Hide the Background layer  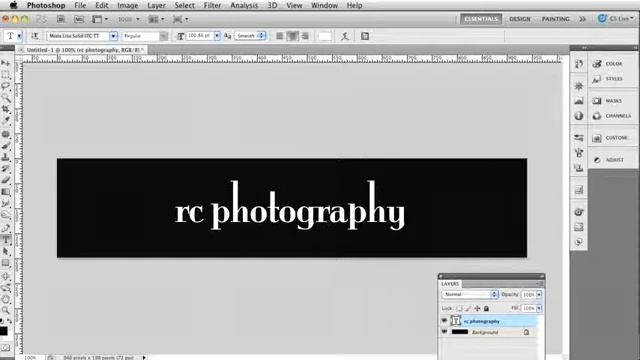(x=444, y=332)
